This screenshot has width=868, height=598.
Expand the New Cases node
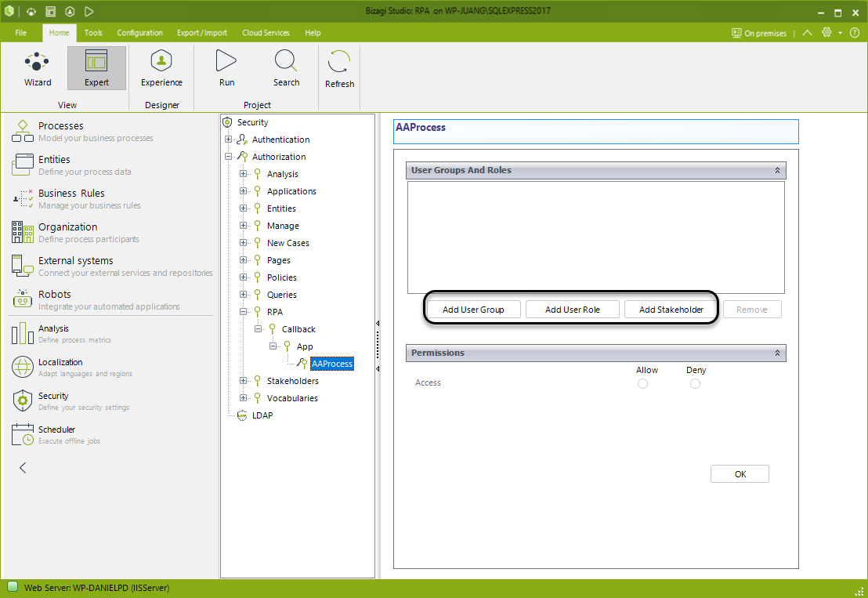click(243, 243)
